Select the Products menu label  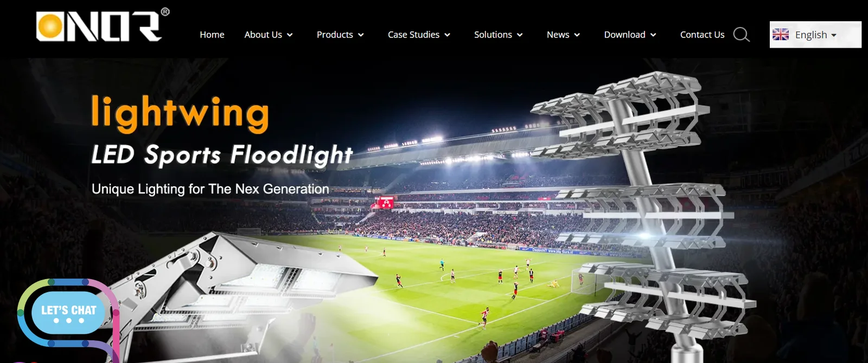[x=335, y=35]
